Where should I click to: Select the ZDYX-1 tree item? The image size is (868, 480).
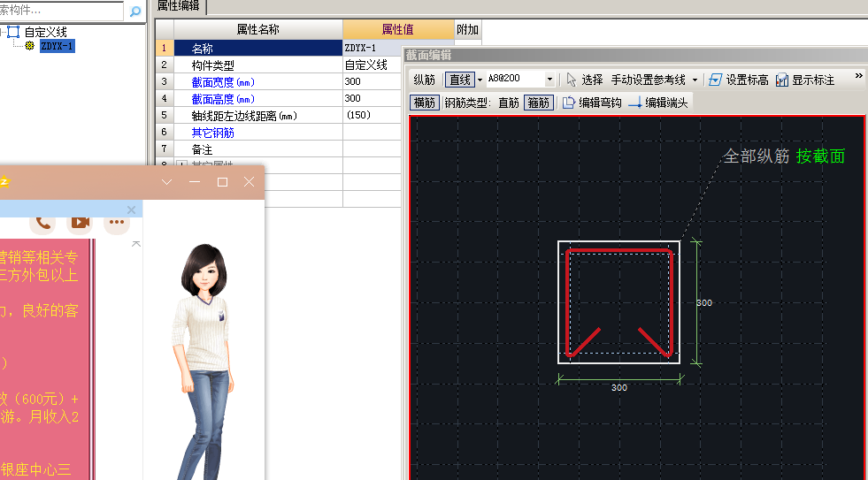click(57, 47)
